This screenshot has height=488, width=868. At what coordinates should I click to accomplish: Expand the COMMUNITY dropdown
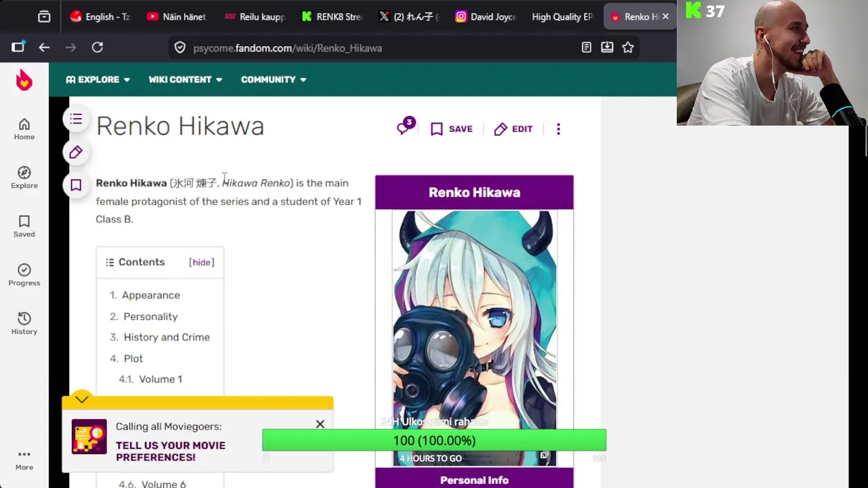click(273, 79)
